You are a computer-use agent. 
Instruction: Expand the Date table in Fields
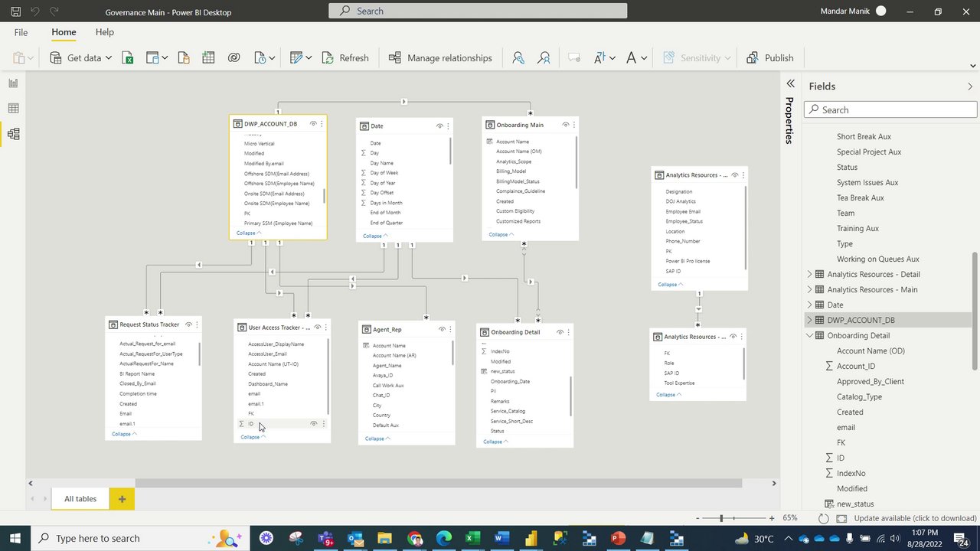[809, 305]
